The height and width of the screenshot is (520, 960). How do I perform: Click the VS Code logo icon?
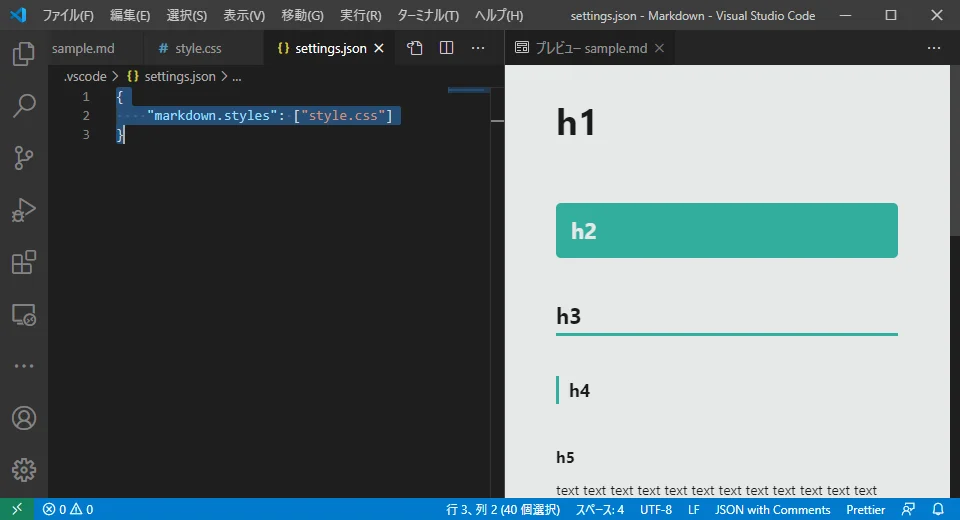(x=18, y=15)
